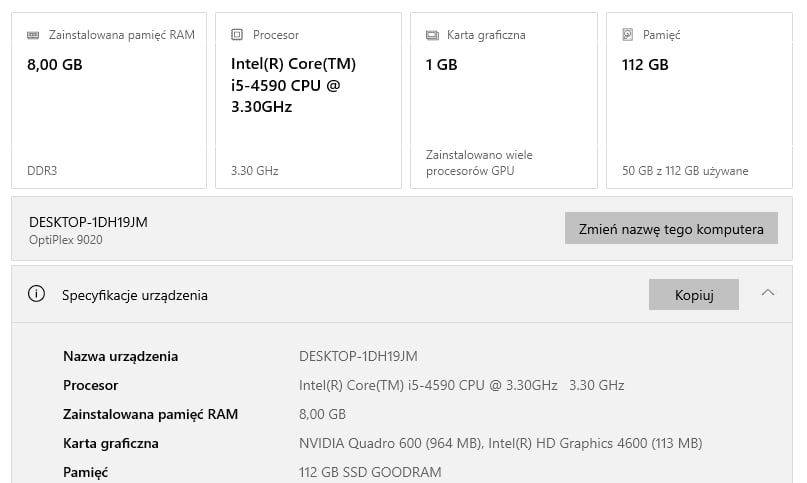Viewport: 807px width, 483px height.
Task: Open the 112 GB storage tile
Action: [x=699, y=100]
